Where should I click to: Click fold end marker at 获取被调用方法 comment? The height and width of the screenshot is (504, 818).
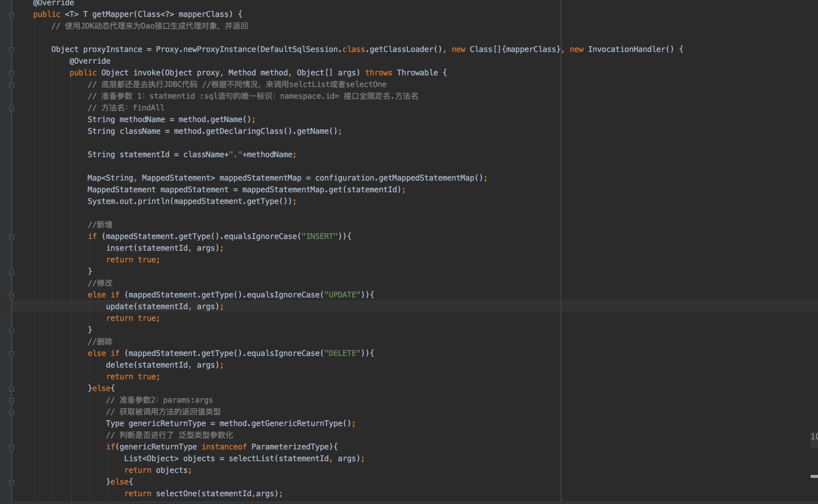coord(12,412)
